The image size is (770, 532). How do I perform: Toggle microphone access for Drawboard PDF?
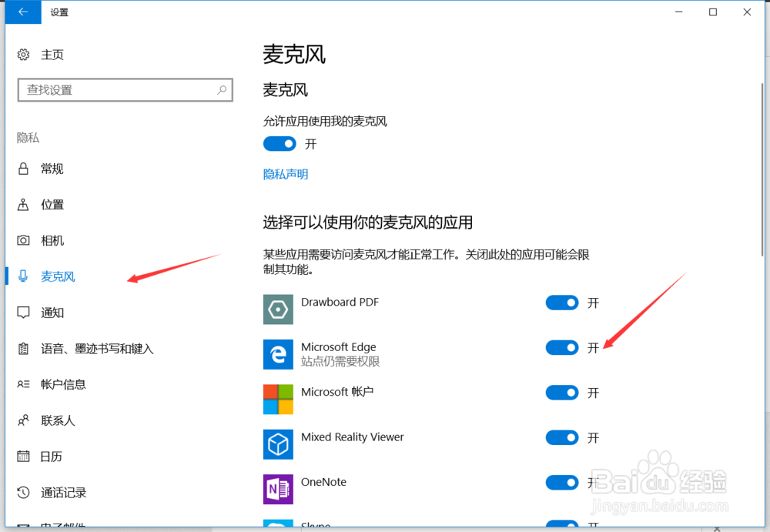coord(562,303)
